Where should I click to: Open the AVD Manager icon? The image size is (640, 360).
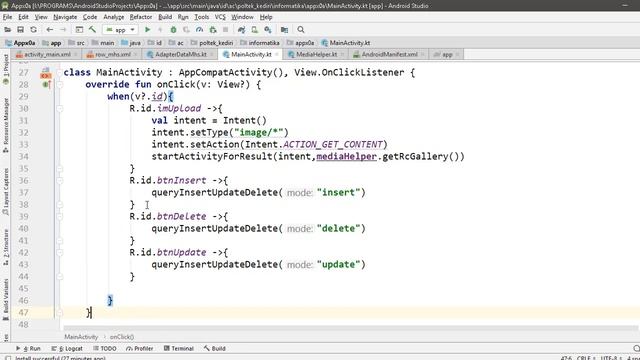pyautogui.click(x=255, y=30)
